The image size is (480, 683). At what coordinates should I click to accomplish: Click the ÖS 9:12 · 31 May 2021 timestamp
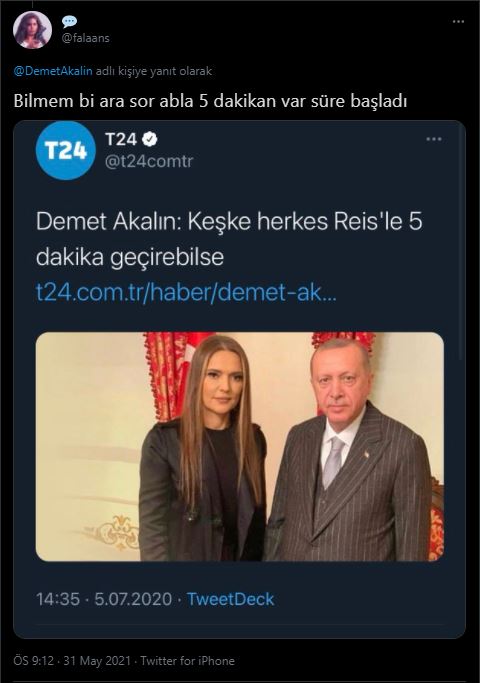pyautogui.click(x=72, y=661)
